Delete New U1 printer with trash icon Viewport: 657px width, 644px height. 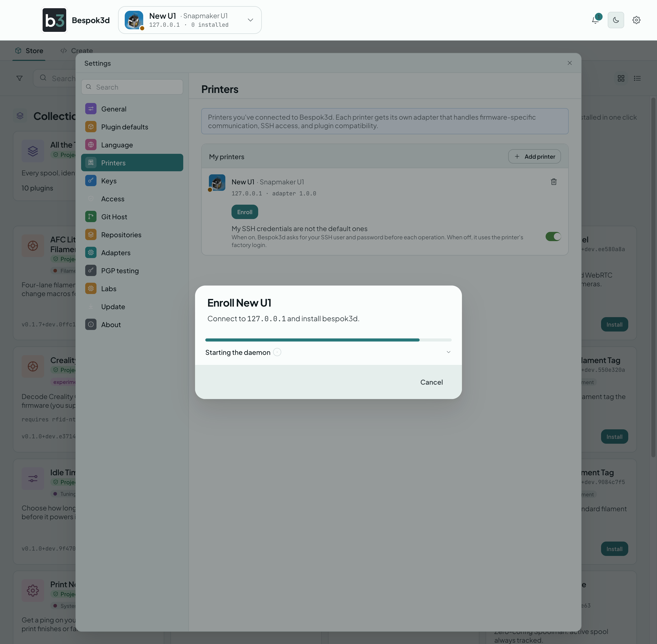554,182
